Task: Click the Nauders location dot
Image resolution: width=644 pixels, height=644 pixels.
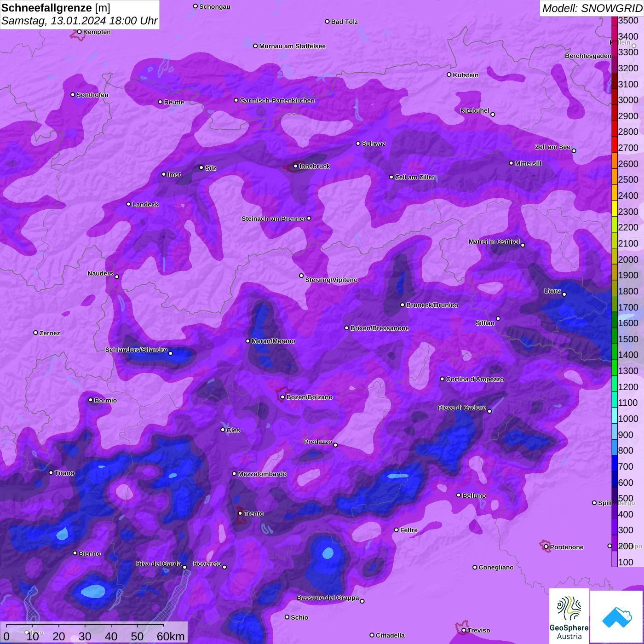Action: coord(117,276)
